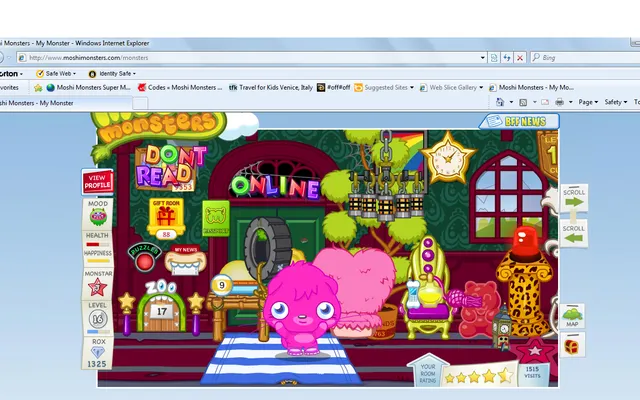Click the Your Room Rating house label
Screen dimensions: 640x400
tap(427, 370)
